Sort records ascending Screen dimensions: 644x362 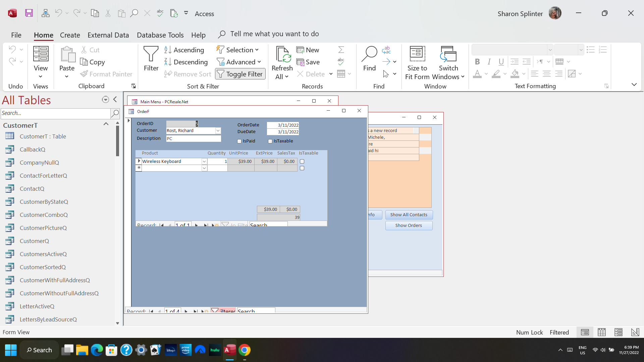coord(184,50)
